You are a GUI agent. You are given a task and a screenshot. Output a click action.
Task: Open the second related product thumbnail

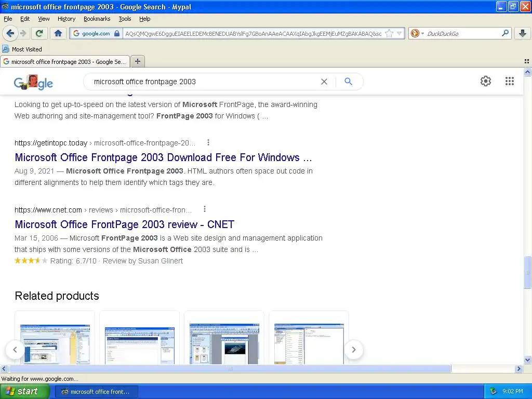click(139, 345)
